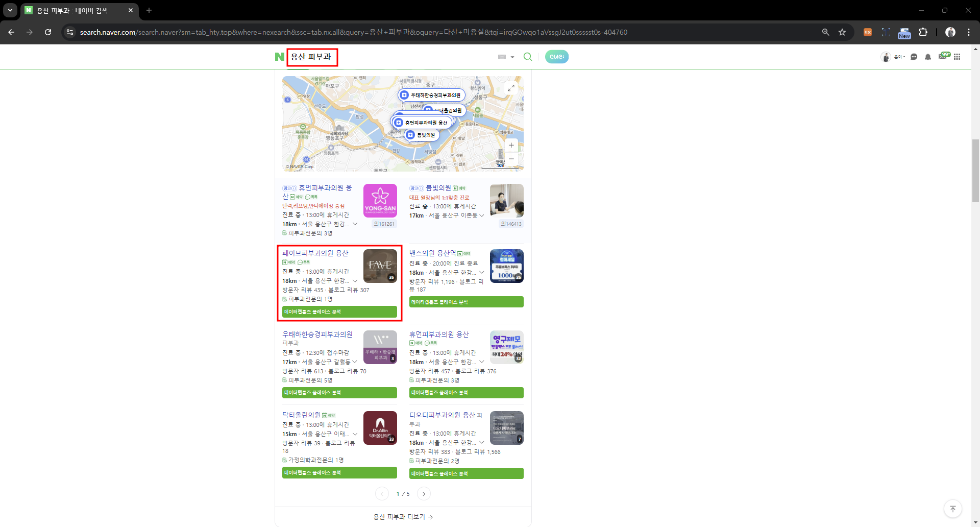Open 닥터올린의원 listing title
The height and width of the screenshot is (527, 980).
click(301, 415)
